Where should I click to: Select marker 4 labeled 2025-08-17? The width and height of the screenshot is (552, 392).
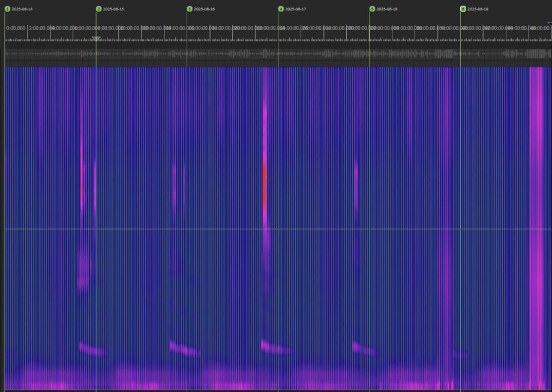281,9
